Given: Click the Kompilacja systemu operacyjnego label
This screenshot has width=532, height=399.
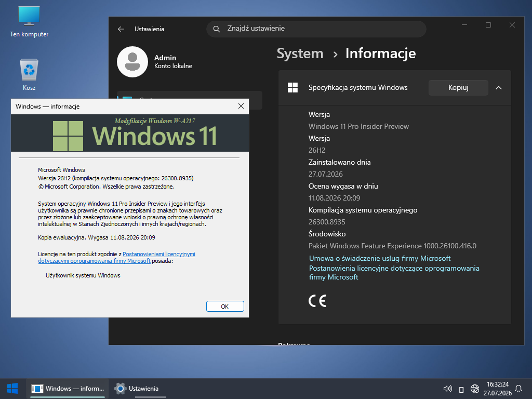Looking at the screenshot, I should pyautogui.click(x=363, y=210).
